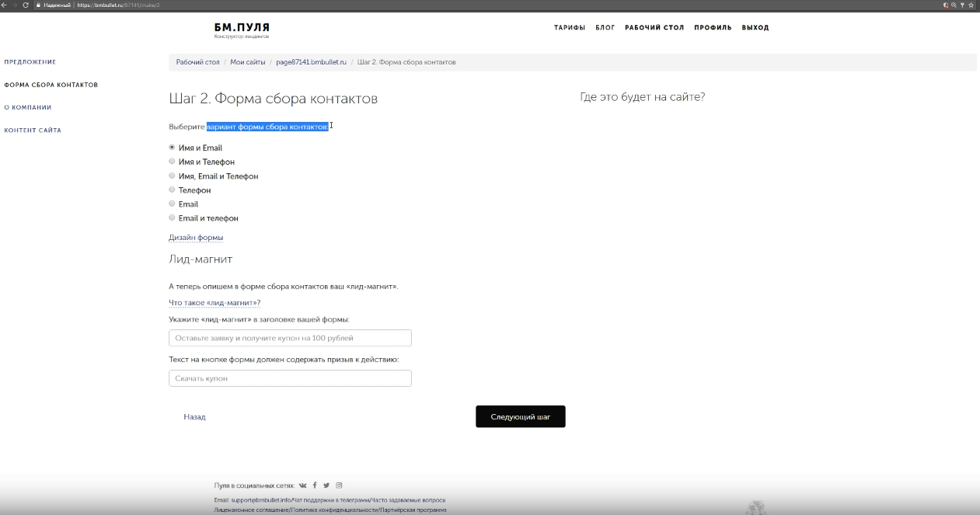
Task: Click the browser back arrow
Action: tap(5, 5)
